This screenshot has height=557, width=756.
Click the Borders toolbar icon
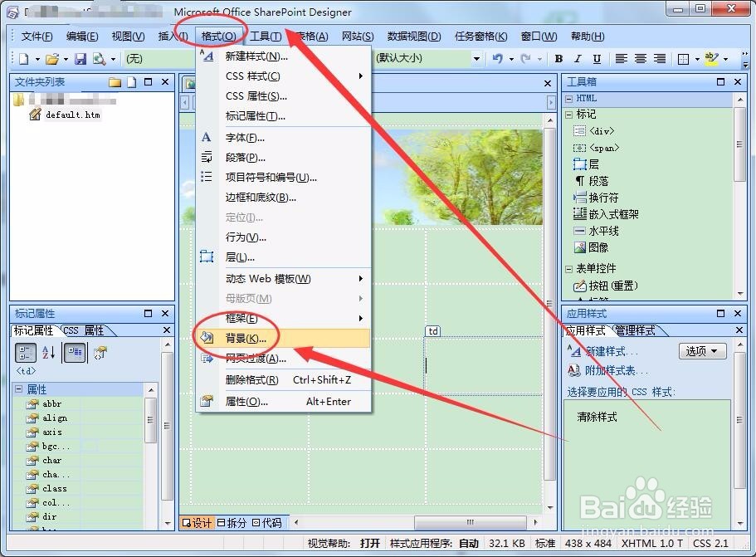683,59
